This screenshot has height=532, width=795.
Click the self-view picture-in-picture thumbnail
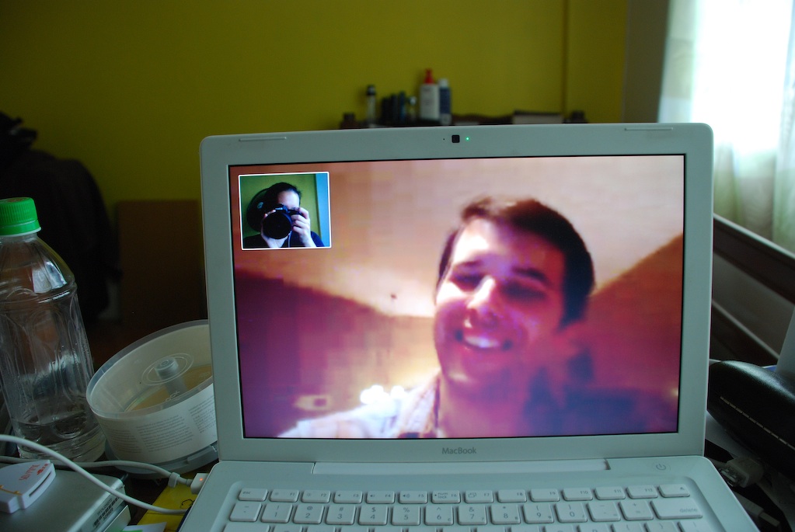point(284,210)
